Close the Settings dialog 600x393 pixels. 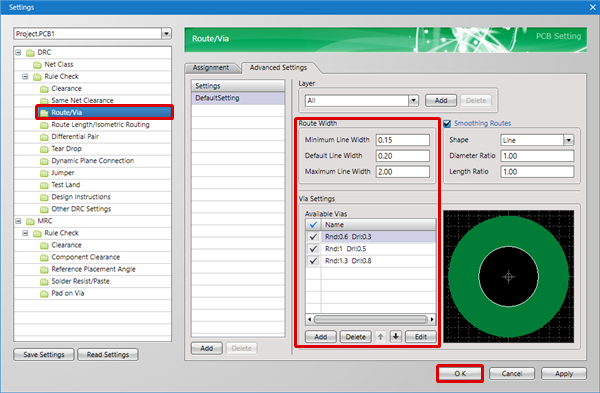coord(592,7)
